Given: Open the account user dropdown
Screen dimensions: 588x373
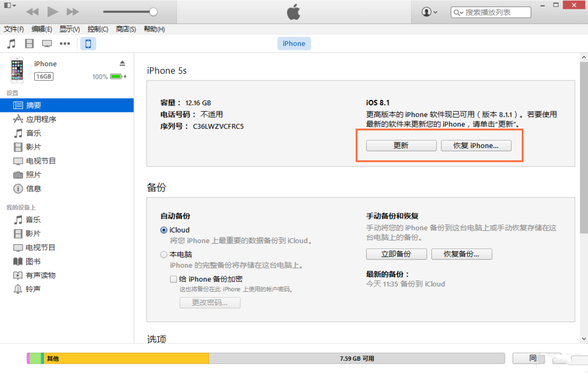Looking at the screenshot, I should click(x=429, y=12).
